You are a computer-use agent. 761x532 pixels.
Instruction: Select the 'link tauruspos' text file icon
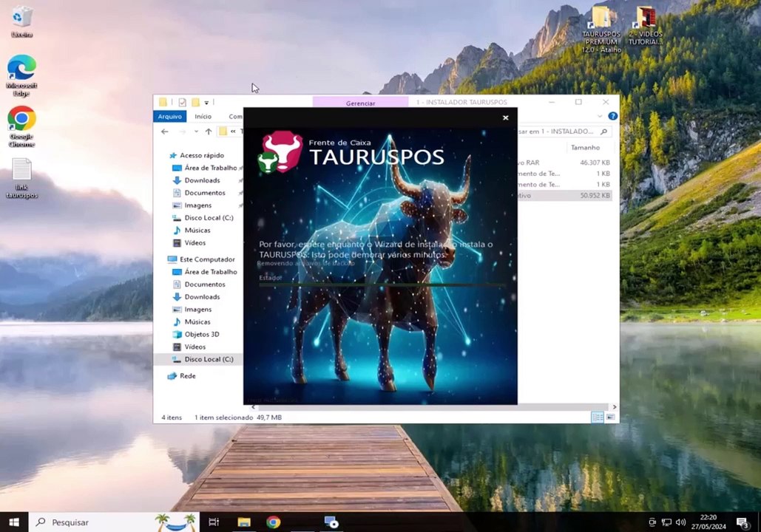pos(21,178)
